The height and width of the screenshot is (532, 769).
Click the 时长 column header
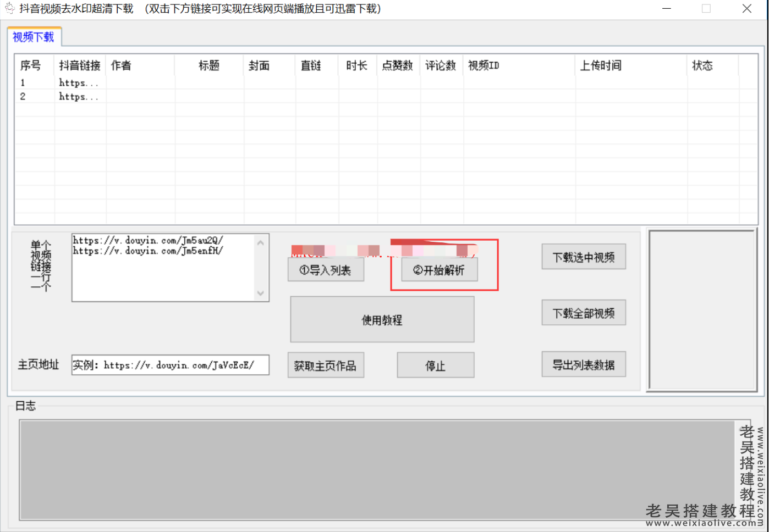point(358,65)
